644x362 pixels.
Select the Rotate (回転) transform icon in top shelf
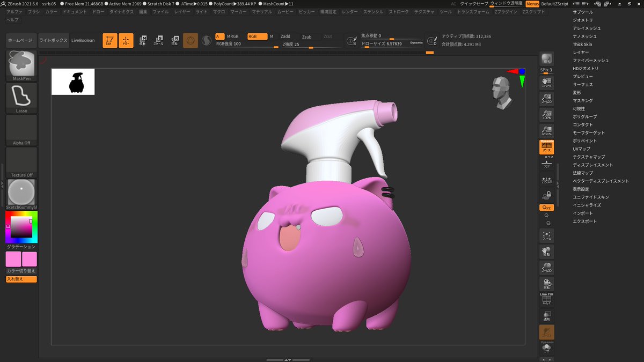coord(175,40)
